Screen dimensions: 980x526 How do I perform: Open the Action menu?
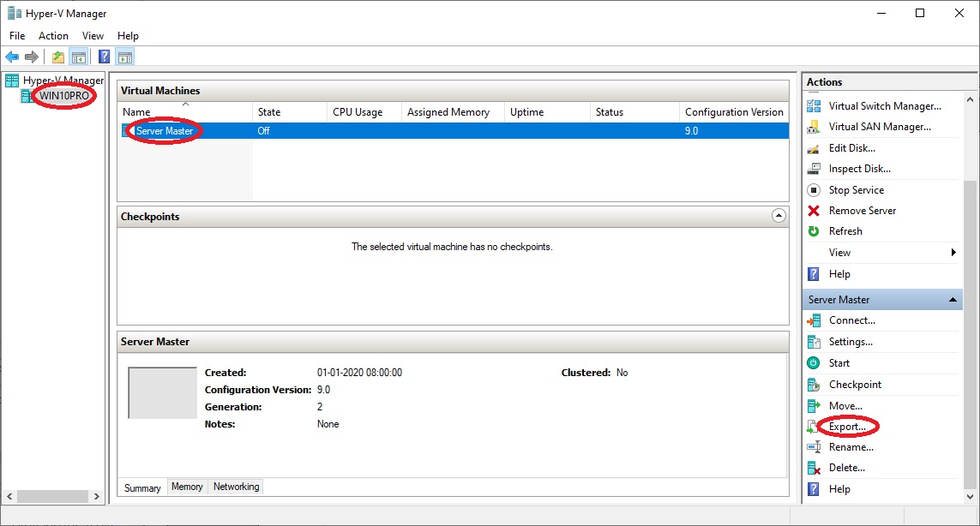(53, 36)
